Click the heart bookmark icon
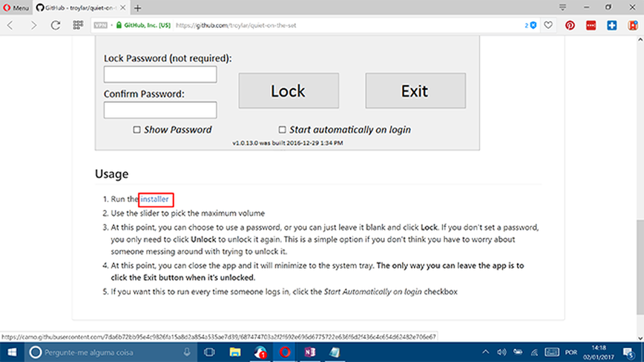This screenshot has width=644, height=362. [548, 25]
